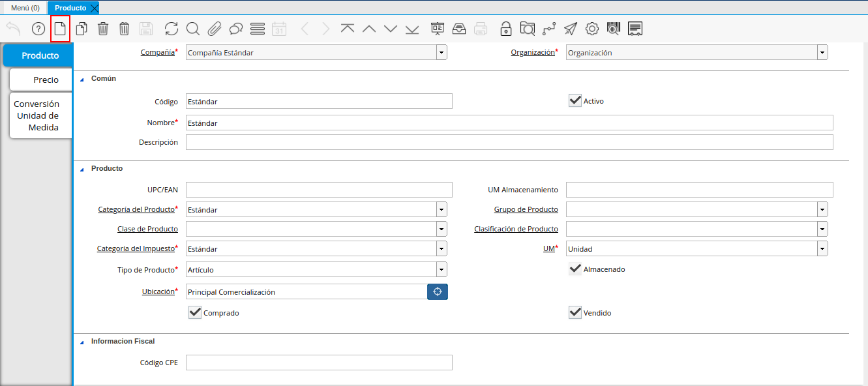Click the Ubicación locator button

coord(438,291)
